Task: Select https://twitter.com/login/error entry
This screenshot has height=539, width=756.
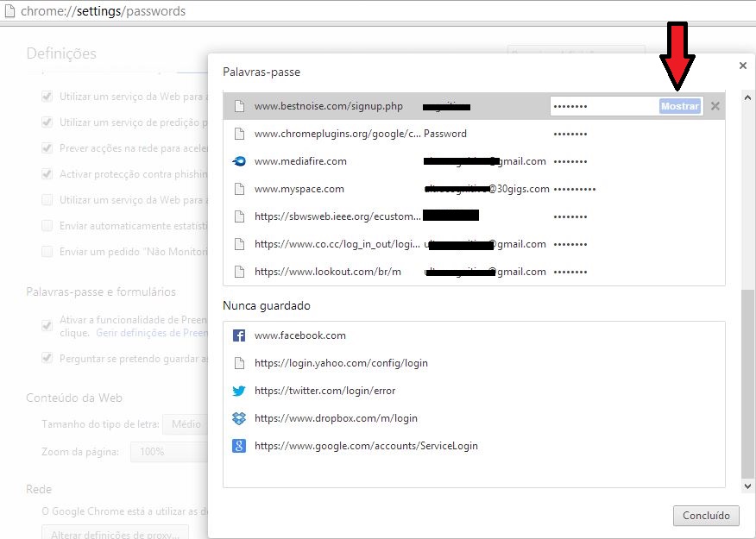Action: pyautogui.click(x=474, y=391)
